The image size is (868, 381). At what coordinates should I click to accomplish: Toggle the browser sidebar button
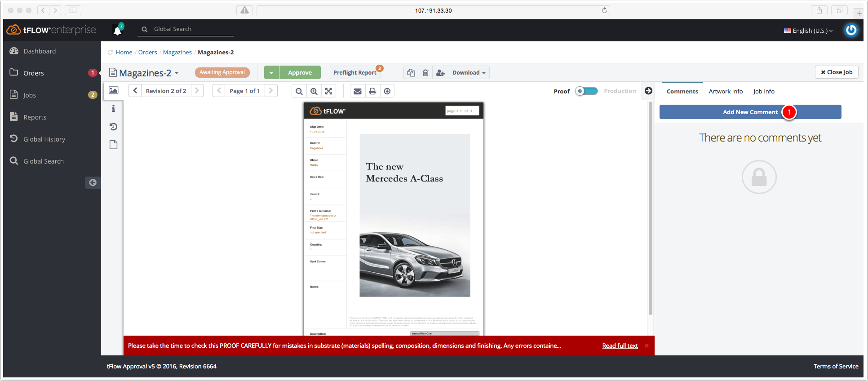(73, 10)
